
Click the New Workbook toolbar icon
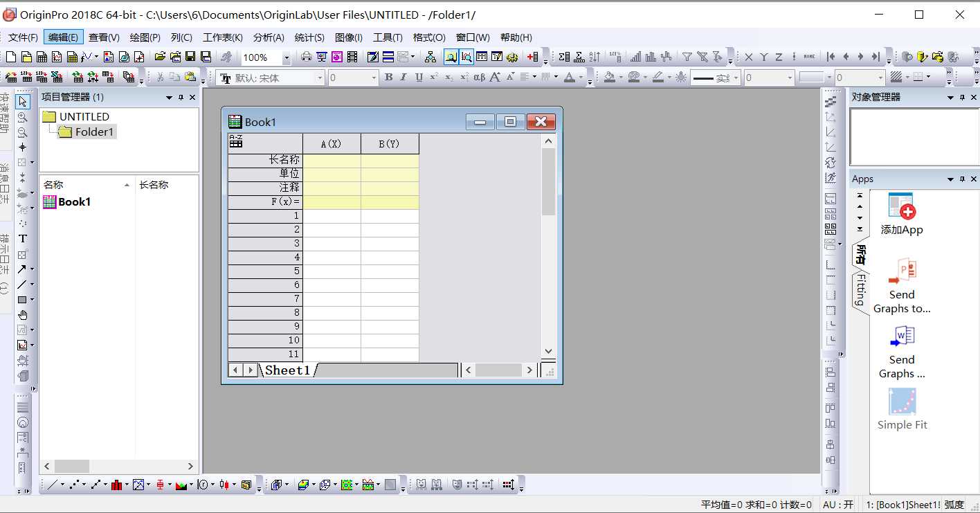[x=42, y=57]
